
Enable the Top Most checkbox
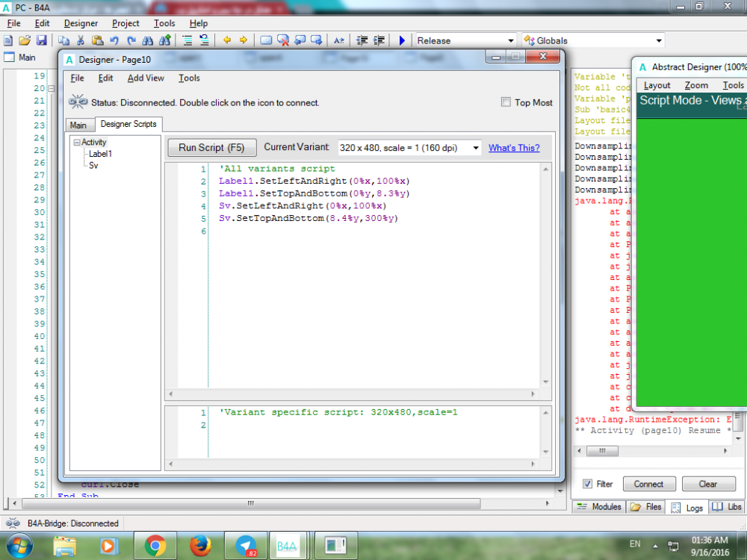point(506,102)
